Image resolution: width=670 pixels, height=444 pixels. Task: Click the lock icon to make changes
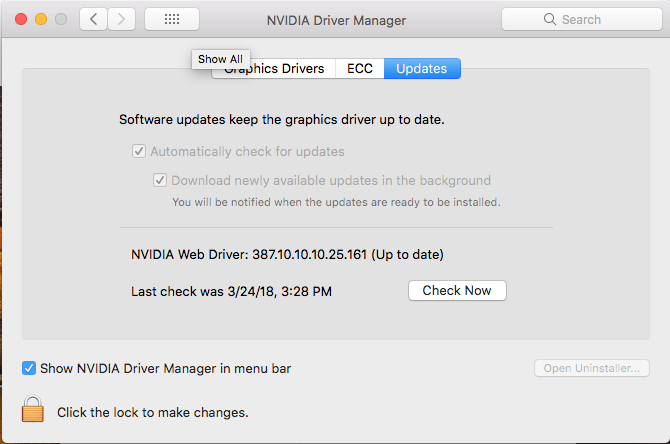[32, 409]
